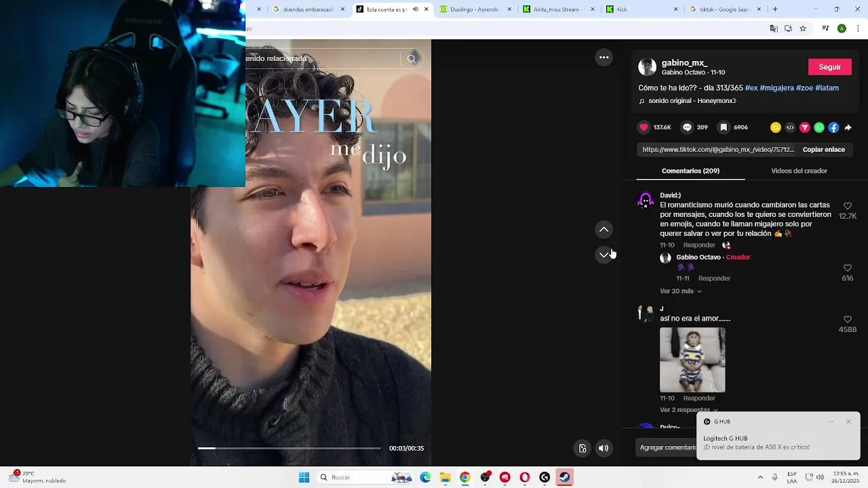Reply to Gabino Octavo's creator comment
Viewport: 868px width, 488px height.
pyautogui.click(x=714, y=279)
